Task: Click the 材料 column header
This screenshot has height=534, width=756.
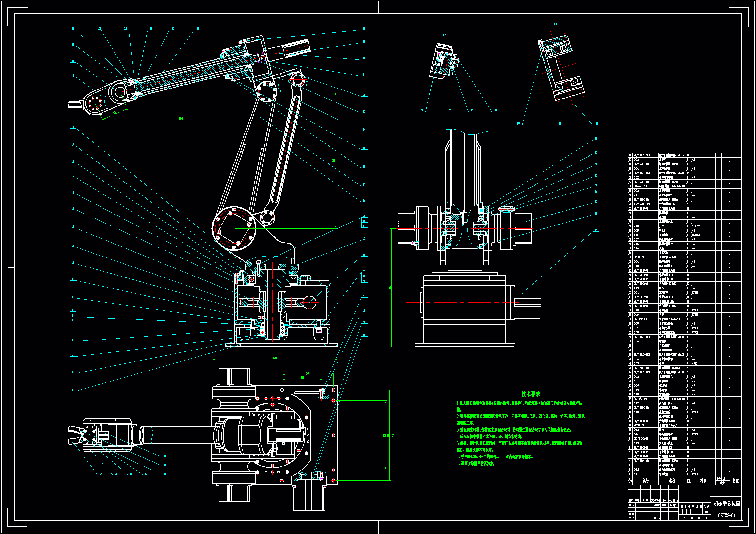Action: coord(703,481)
